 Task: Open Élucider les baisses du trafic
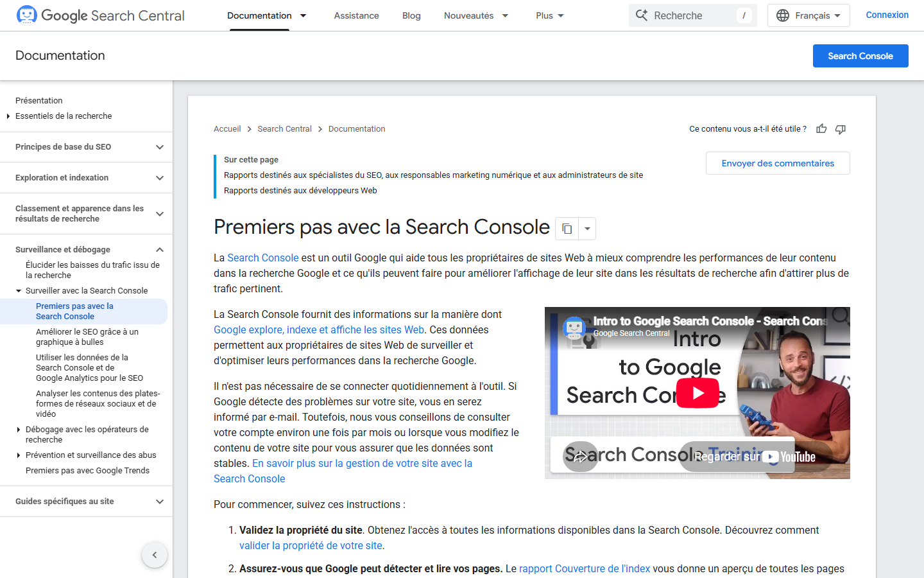92,270
